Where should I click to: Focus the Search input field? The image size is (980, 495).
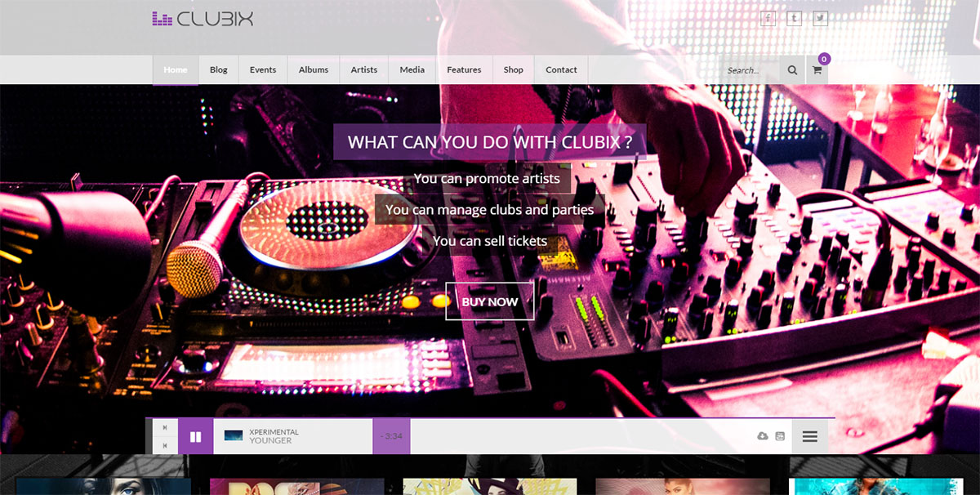coord(751,70)
